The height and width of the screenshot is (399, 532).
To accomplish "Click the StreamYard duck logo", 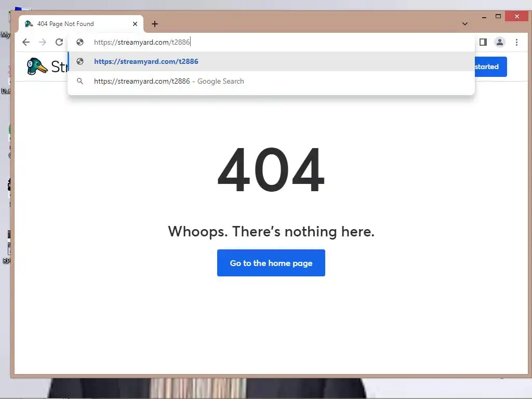I will (37, 66).
